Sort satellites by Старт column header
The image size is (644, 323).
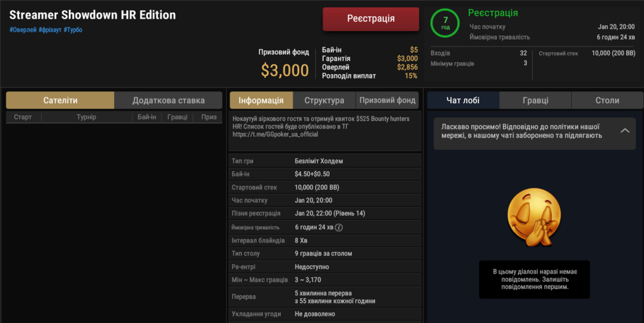coord(23,117)
